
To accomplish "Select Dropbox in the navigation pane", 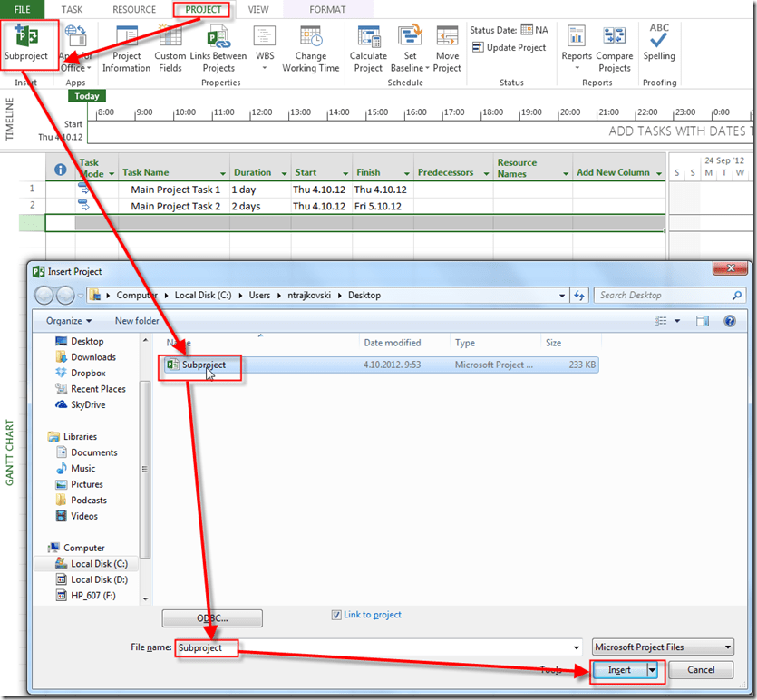I will click(88, 373).
